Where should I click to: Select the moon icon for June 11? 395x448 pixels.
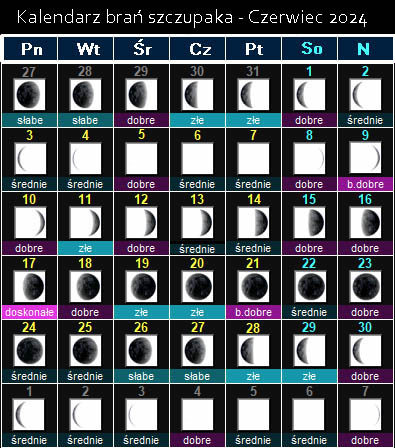(x=85, y=222)
